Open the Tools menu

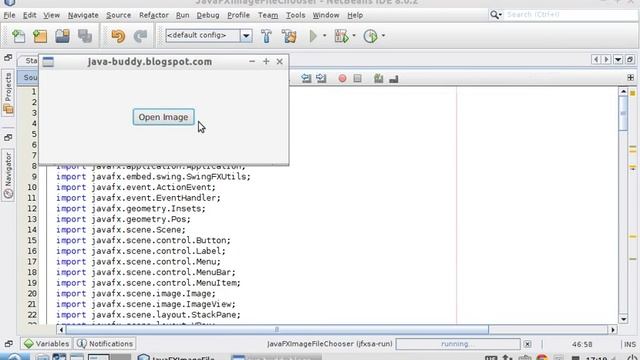(295, 15)
